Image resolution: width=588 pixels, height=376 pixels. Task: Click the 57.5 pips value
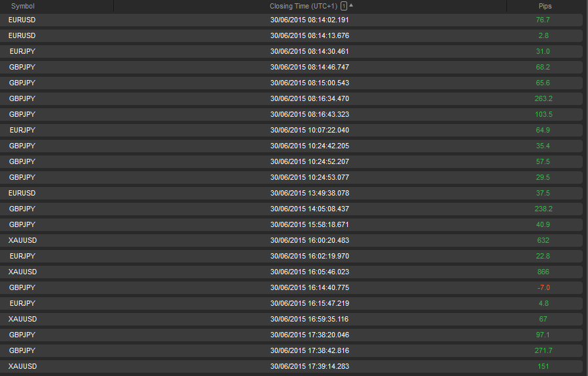(543, 161)
